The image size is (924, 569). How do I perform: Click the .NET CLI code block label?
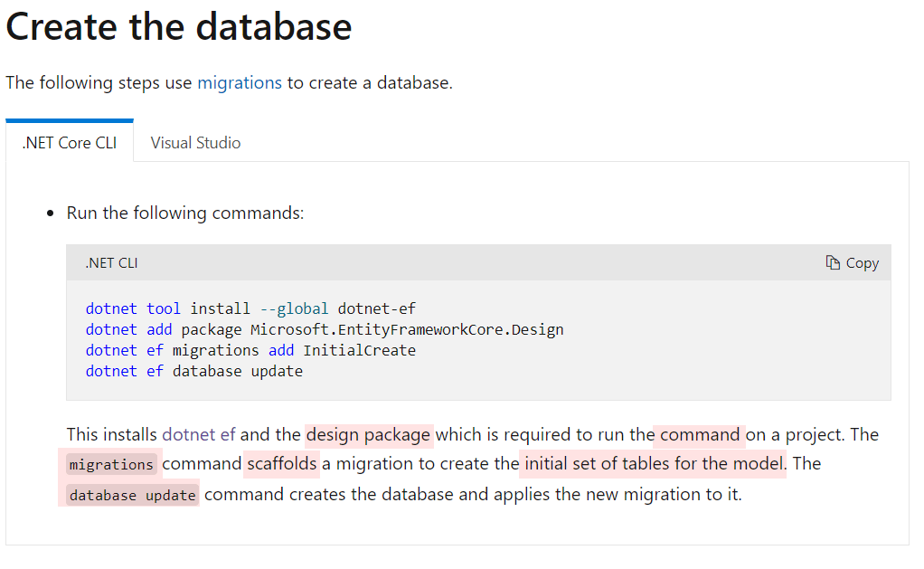coord(111,262)
